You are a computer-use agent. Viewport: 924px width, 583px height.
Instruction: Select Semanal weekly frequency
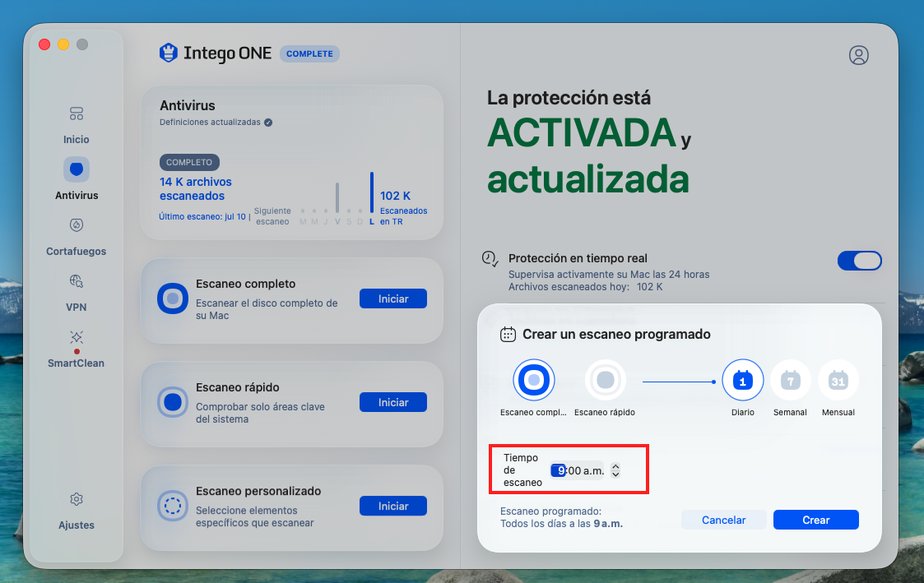tap(790, 380)
